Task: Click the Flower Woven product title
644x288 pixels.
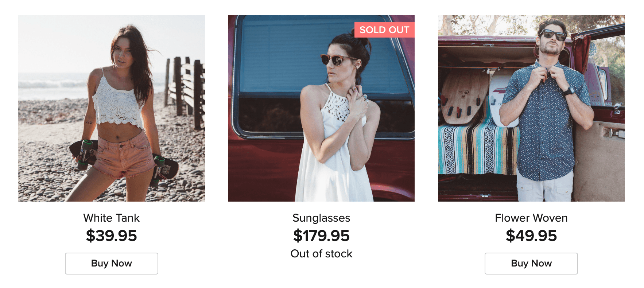Action: point(531,218)
